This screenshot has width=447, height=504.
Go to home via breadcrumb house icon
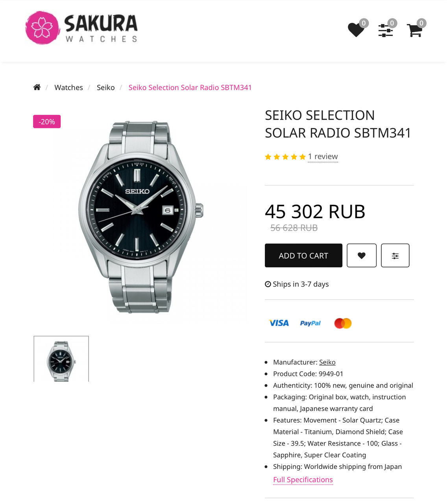37,87
